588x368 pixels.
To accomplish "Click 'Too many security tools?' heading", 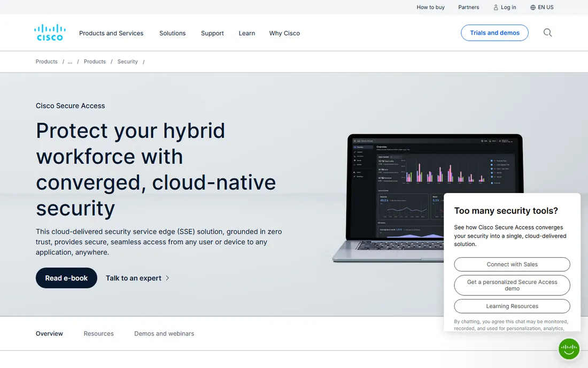I will [x=506, y=211].
